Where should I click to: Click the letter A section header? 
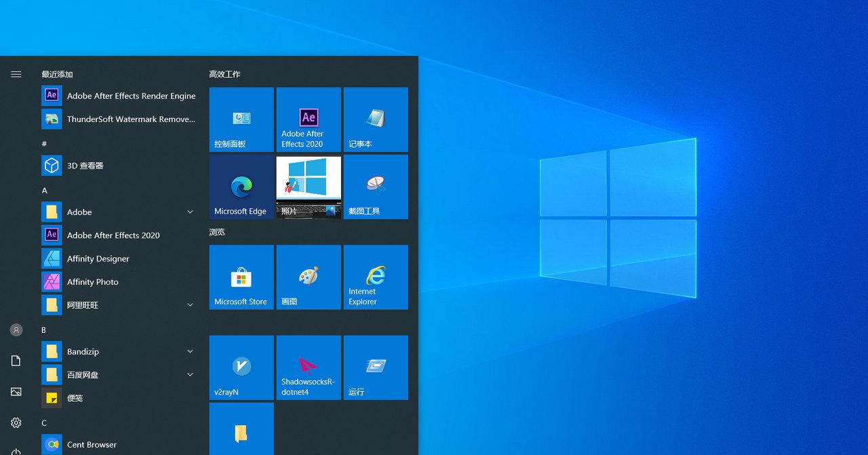pyautogui.click(x=45, y=191)
